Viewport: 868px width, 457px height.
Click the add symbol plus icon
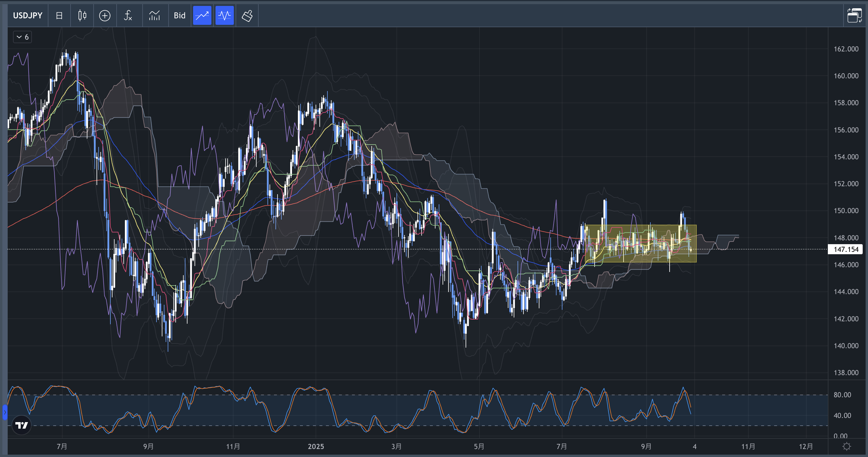pyautogui.click(x=105, y=15)
